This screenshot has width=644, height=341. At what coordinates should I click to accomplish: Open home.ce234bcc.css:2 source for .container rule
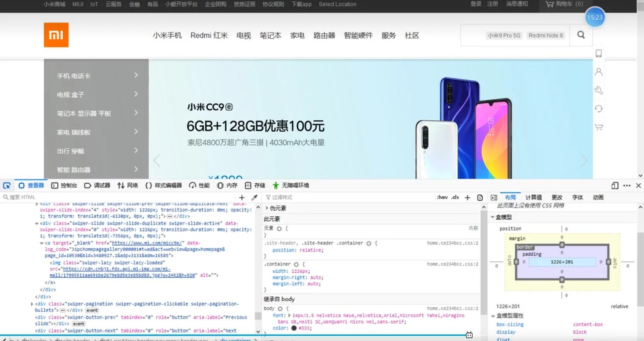pyautogui.click(x=452, y=264)
